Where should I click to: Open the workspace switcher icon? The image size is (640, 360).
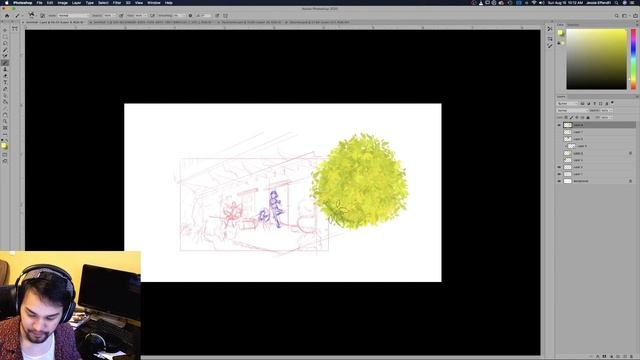(624, 16)
